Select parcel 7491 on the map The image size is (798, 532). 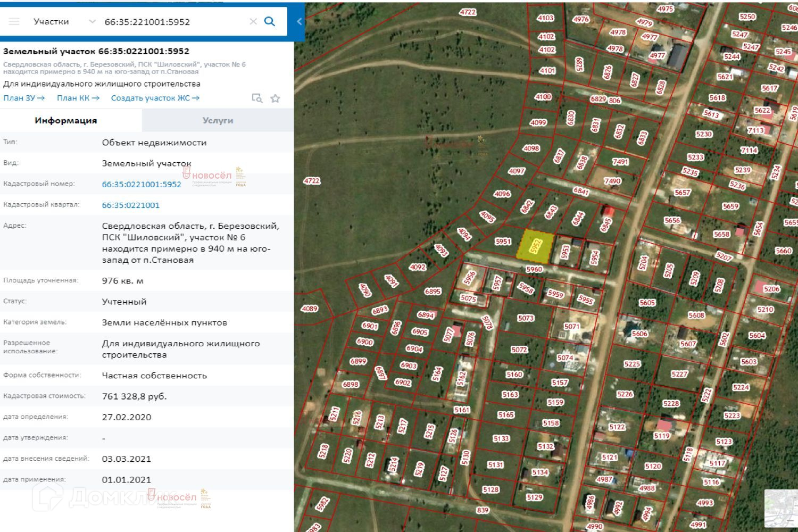(620, 162)
